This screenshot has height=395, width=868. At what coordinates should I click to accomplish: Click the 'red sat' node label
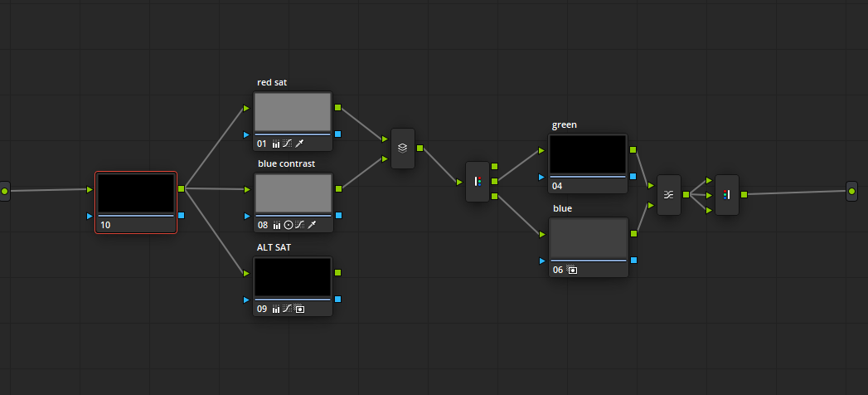point(272,82)
